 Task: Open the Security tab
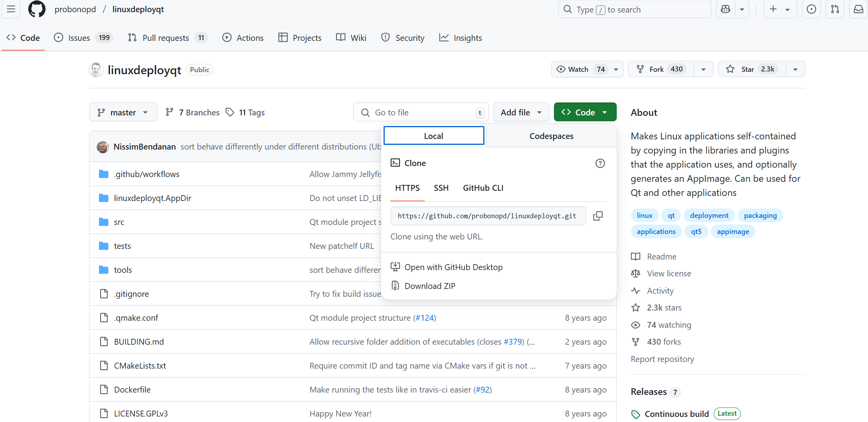click(x=403, y=38)
